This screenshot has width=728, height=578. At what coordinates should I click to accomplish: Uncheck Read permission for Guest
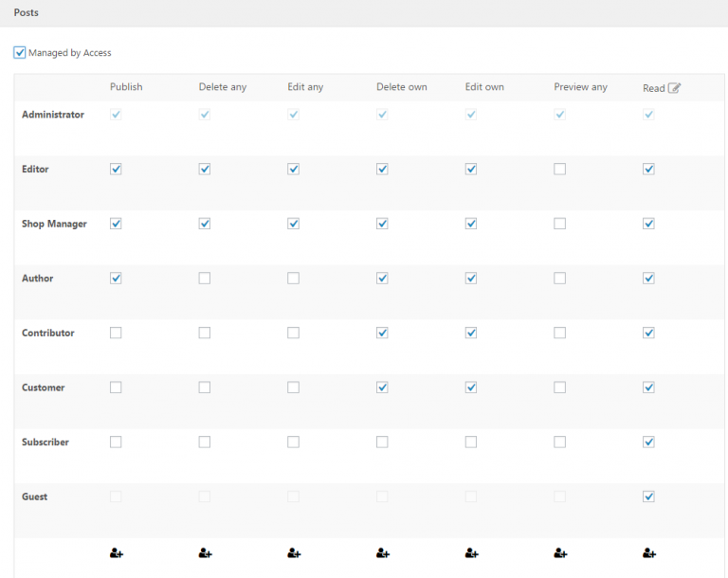[648, 497]
